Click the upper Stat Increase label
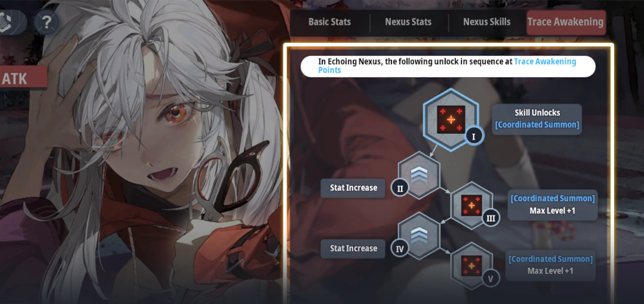Screen dimensions: 644x304 point(353,188)
